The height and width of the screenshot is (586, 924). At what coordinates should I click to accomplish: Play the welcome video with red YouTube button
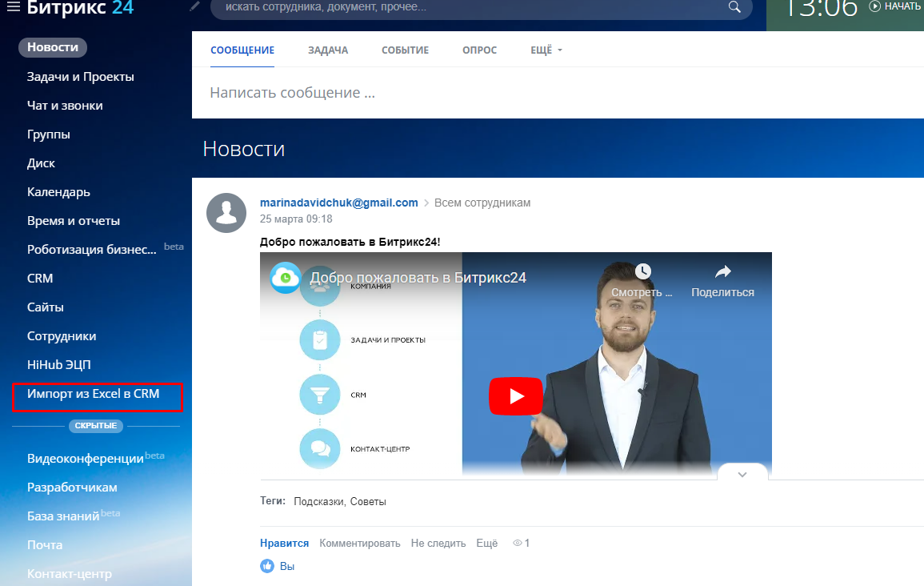coord(516,395)
